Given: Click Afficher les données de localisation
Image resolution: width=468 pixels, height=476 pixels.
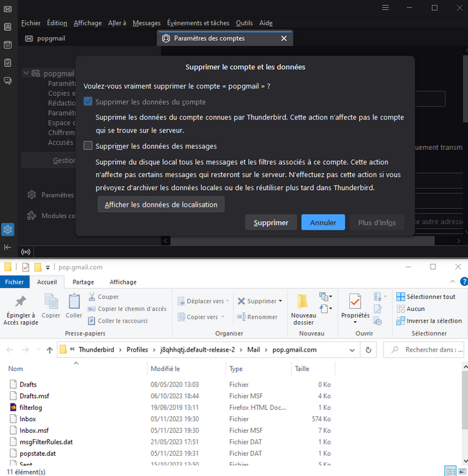Looking at the screenshot, I should (161, 205).
